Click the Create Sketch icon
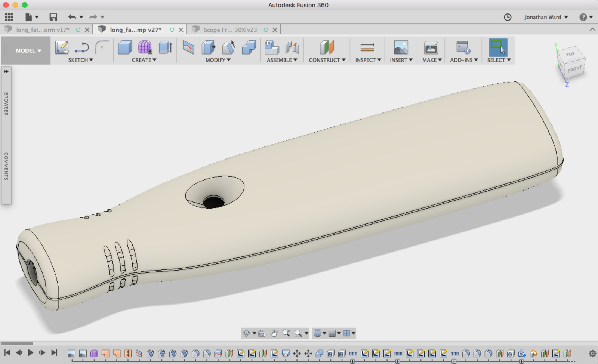 click(62, 48)
